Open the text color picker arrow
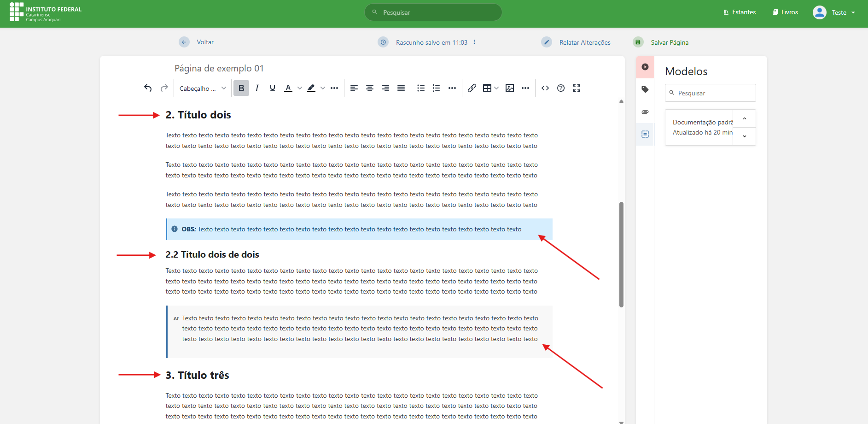The width and height of the screenshot is (868, 424). pos(300,88)
